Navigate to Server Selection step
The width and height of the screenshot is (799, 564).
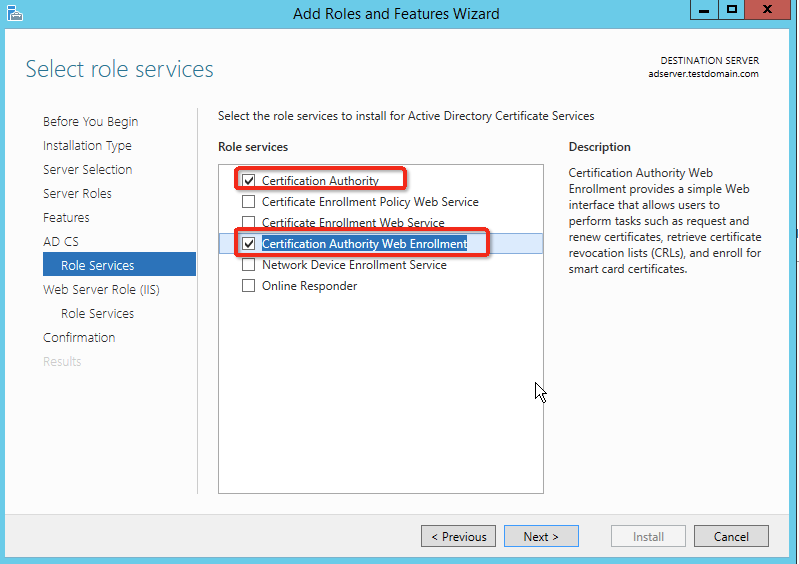87,170
